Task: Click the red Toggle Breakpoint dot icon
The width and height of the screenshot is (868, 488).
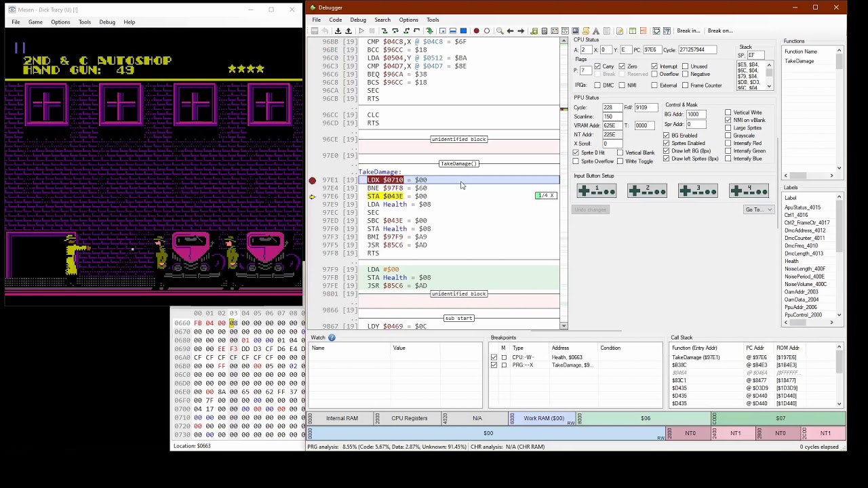Action: [x=476, y=30]
